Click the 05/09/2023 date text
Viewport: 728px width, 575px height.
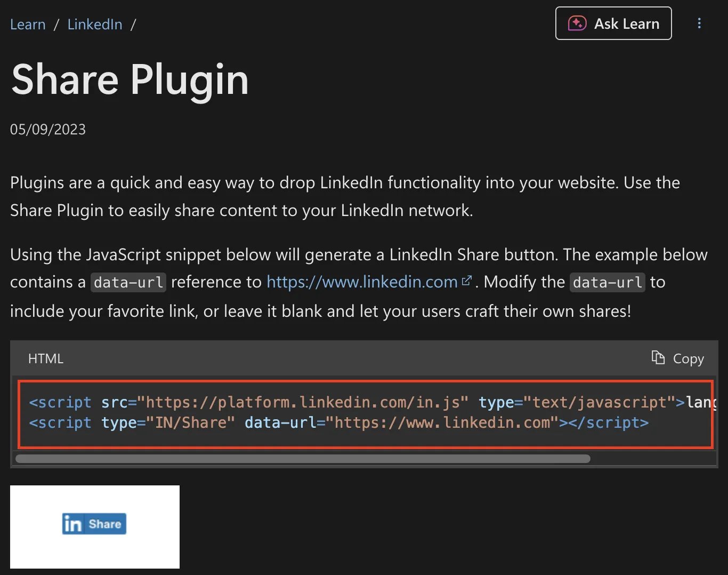(48, 129)
